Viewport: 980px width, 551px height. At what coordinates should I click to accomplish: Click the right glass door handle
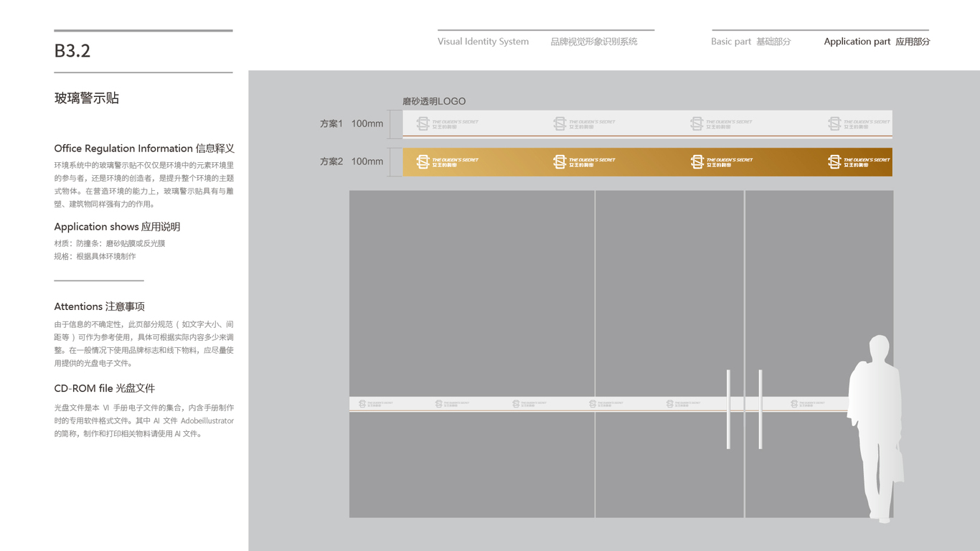tap(760, 410)
